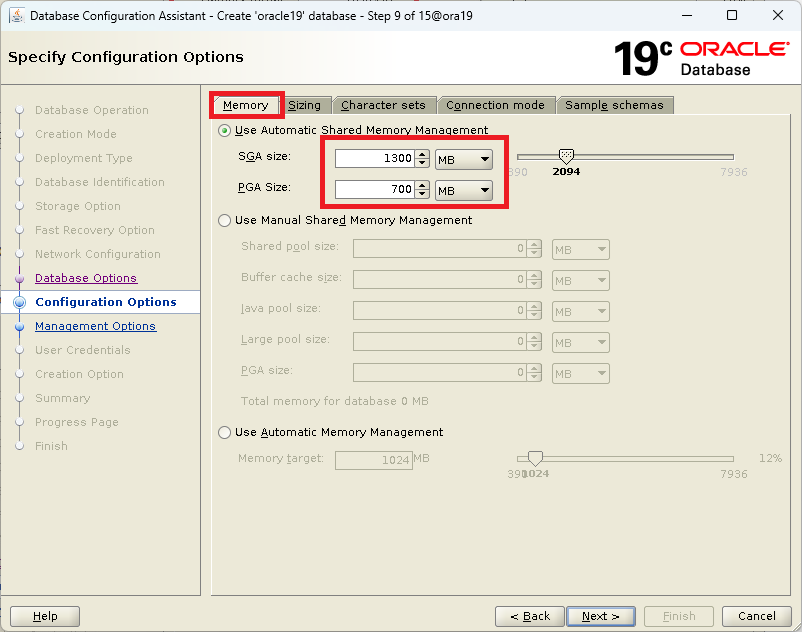Click the Buffer cache size input field
802x632 pixels.
pyautogui.click(x=440, y=280)
